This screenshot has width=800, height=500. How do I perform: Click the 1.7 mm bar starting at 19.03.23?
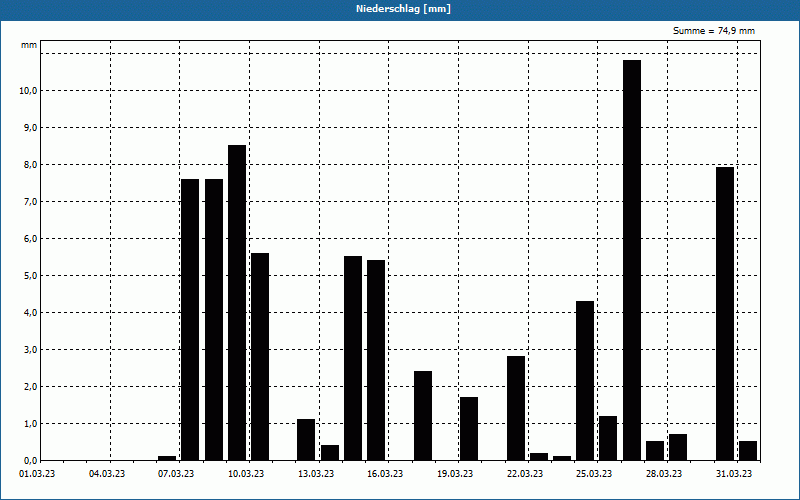click(x=469, y=429)
